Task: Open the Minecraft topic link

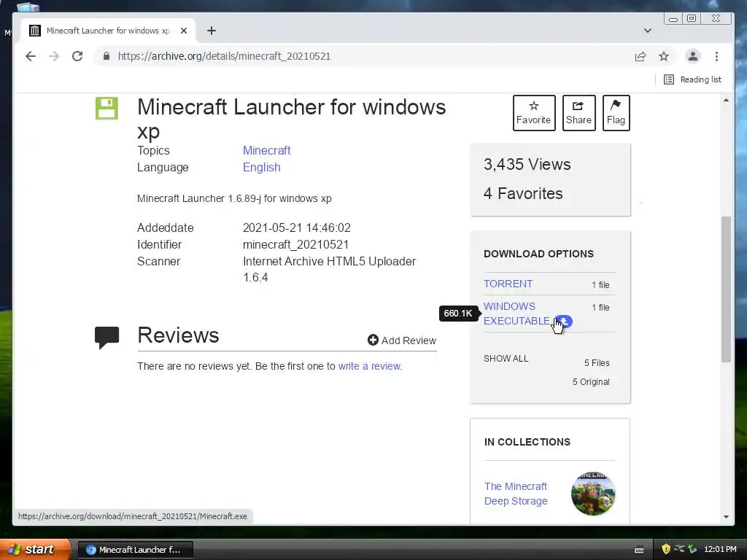Action: 266,150
